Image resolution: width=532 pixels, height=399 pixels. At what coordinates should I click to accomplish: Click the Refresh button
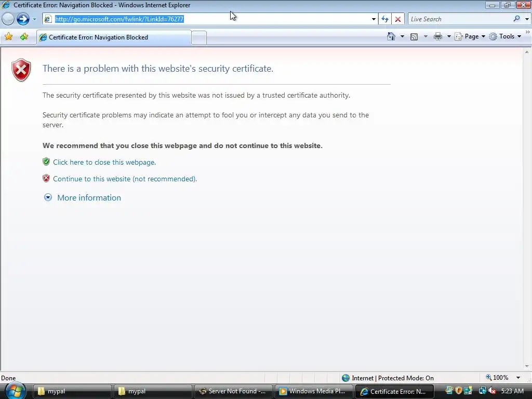click(x=385, y=19)
